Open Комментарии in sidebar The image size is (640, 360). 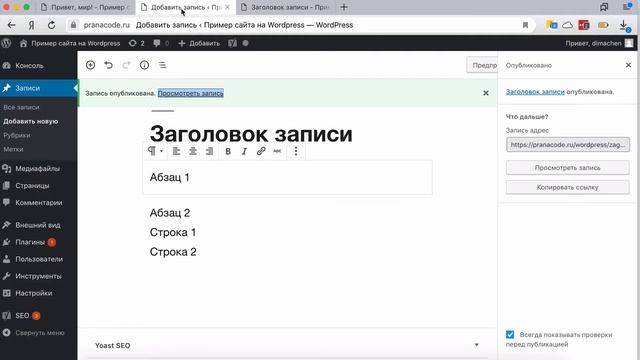pyautogui.click(x=38, y=202)
